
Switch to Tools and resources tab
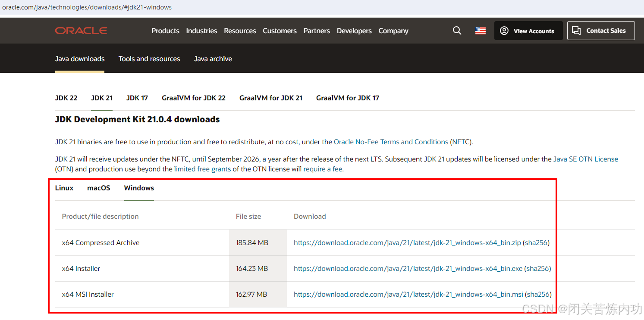[149, 59]
